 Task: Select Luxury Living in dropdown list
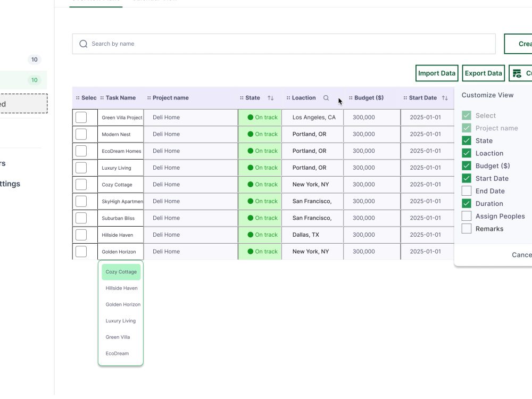[121, 321]
